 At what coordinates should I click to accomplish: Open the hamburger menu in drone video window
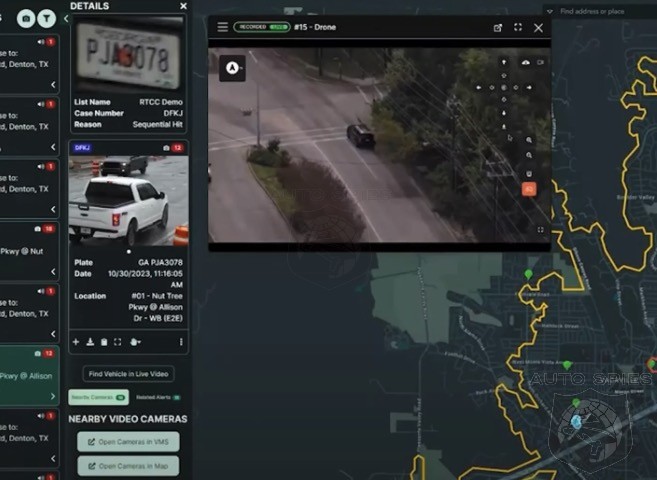(222, 27)
